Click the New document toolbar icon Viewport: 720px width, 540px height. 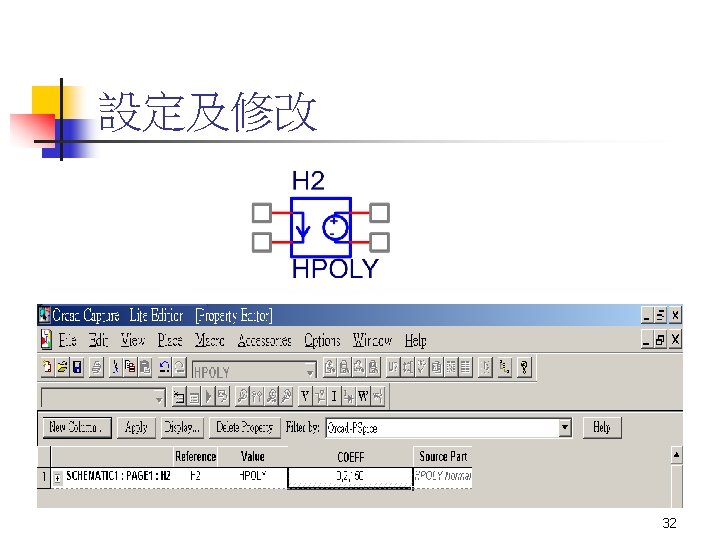coord(47,367)
